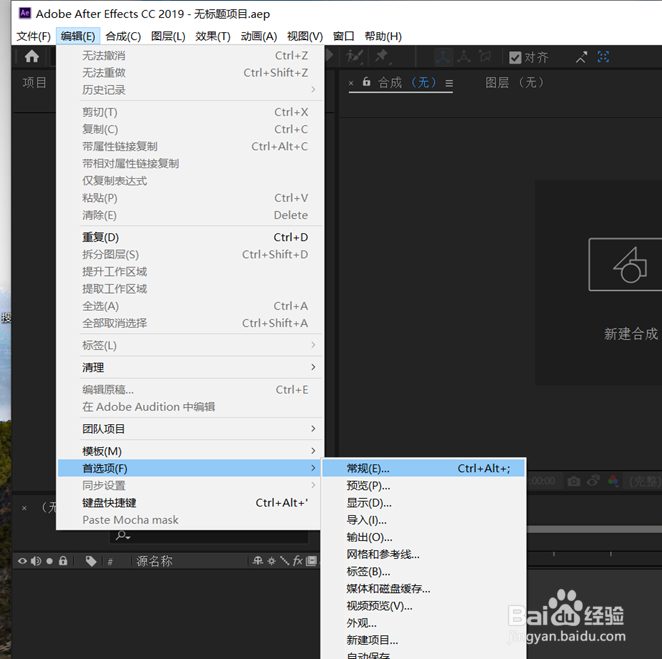
Task: Click the snapping expand arrow icon
Action: [x=581, y=57]
